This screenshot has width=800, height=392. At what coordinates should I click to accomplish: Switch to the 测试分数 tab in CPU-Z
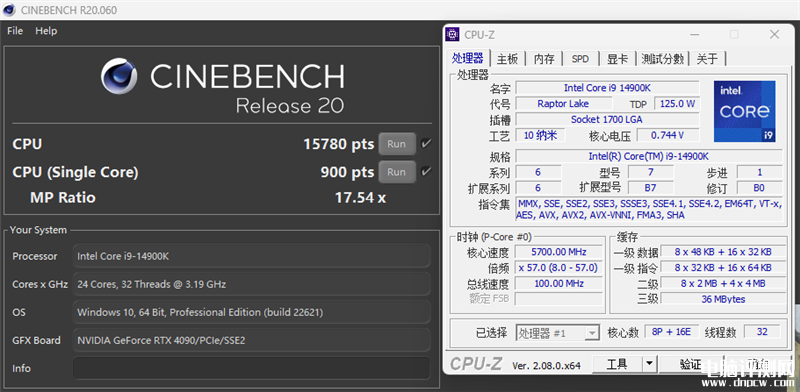662,59
